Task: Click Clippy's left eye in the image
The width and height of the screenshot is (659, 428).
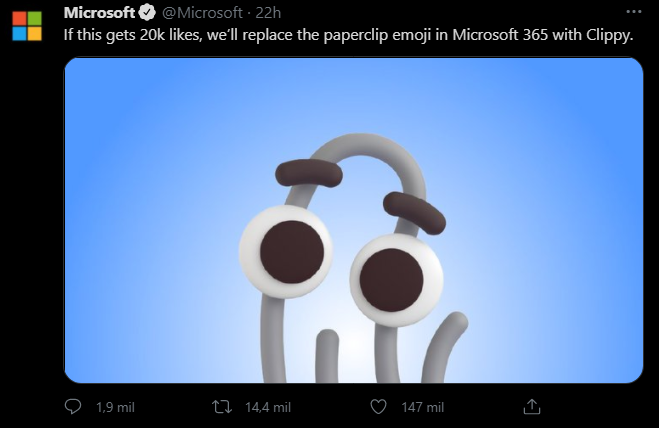Action: coord(286,245)
